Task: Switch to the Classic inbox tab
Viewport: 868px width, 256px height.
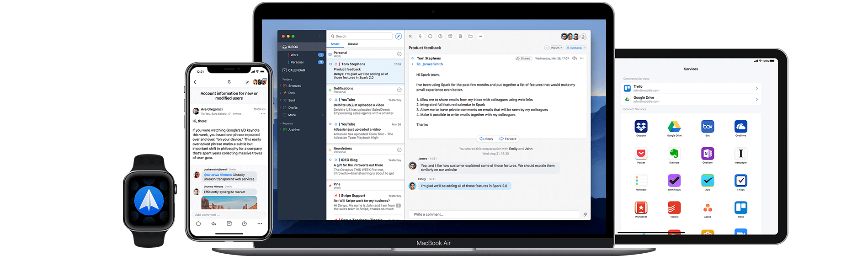Action: coord(352,44)
